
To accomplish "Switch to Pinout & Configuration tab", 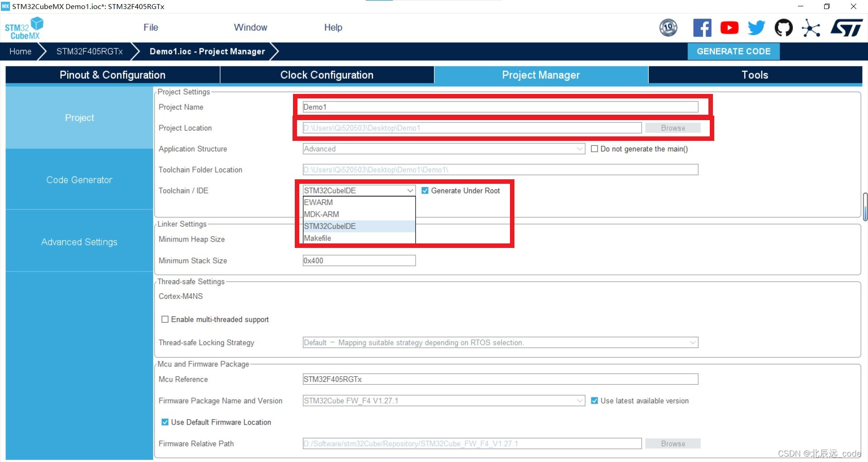I will point(113,75).
